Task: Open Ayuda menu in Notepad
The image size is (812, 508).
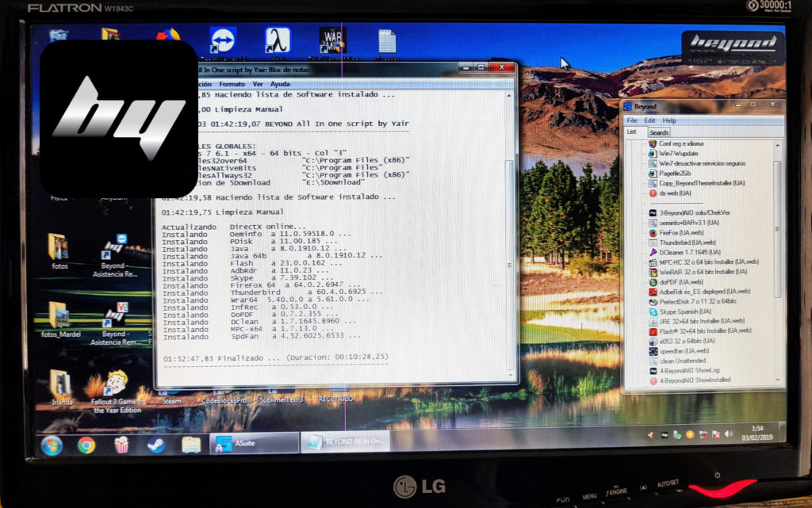Action: tap(280, 84)
